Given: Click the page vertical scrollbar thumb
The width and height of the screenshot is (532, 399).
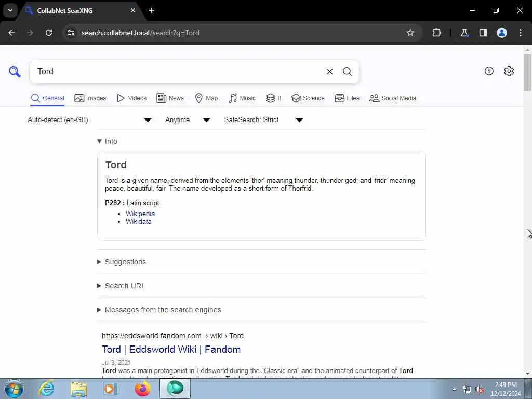Looking at the screenshot, I should [527, 72].
